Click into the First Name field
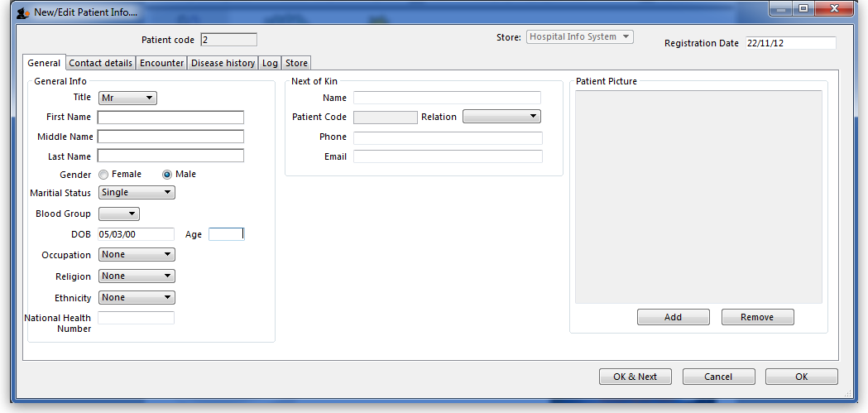 click(170, 118)
